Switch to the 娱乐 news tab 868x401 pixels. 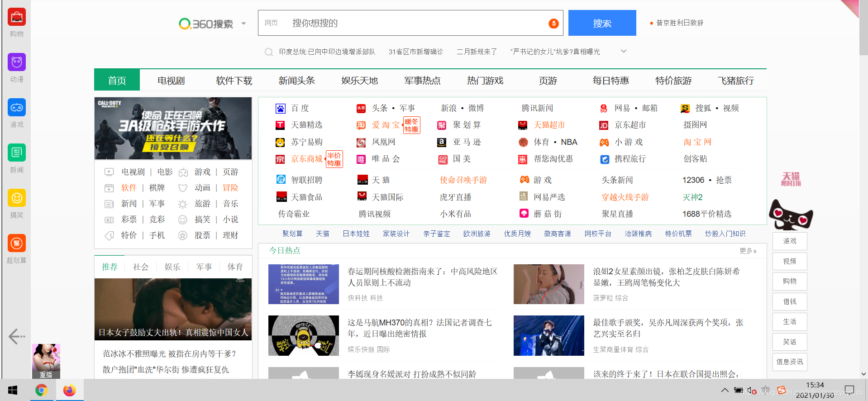pos(172,267)
